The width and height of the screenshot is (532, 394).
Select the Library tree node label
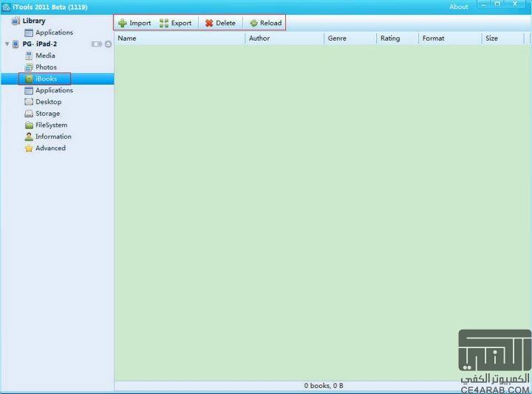pyautogui.click(x=34, y=21)
